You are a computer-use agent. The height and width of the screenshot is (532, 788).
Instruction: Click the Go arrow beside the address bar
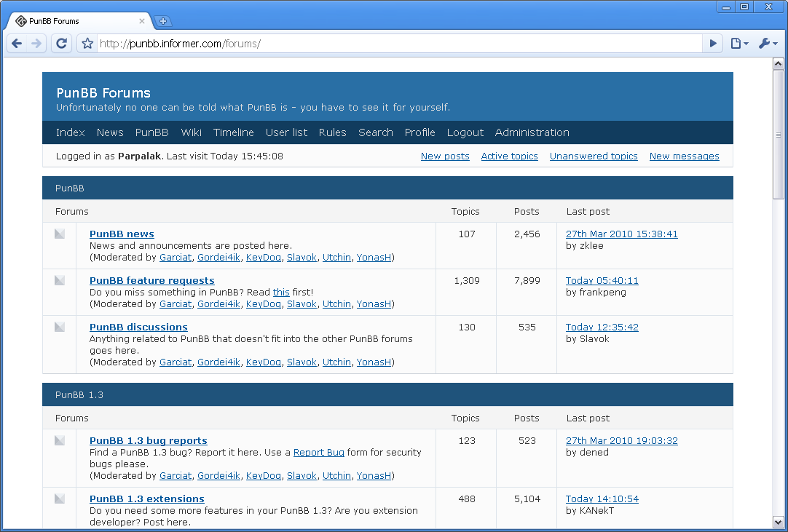[x=712, y=44]
